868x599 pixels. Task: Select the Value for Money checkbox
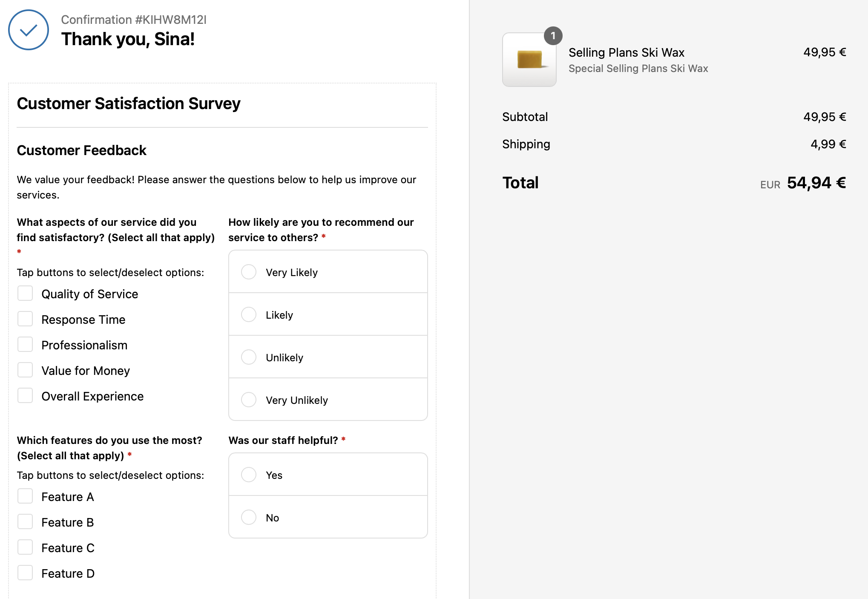tap(25, 370)
